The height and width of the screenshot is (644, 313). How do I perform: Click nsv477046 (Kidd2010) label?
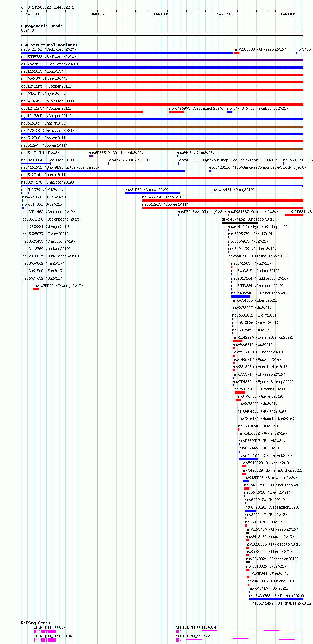point(129,160)
